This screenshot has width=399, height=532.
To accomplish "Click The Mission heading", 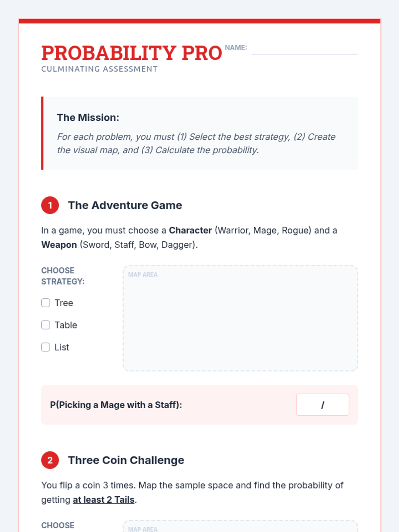I will (x=88, y=117).
